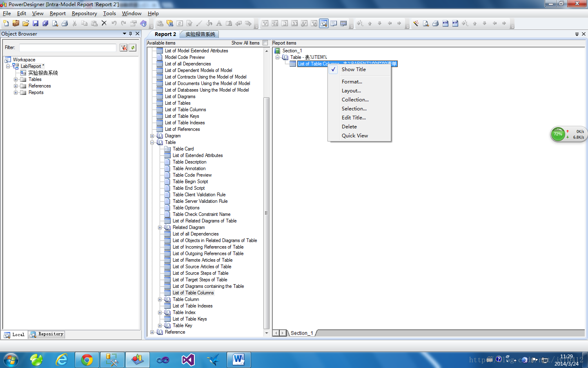Click the Find Objects binoculars icon
The height and width of the screenshot is (368, 588).
[x=170, y=23]
